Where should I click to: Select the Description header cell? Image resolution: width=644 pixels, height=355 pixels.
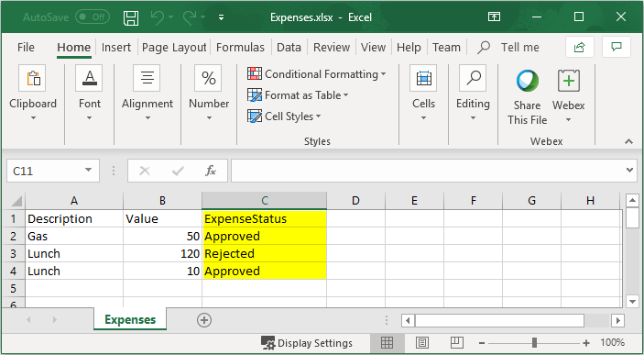[74, 218]
